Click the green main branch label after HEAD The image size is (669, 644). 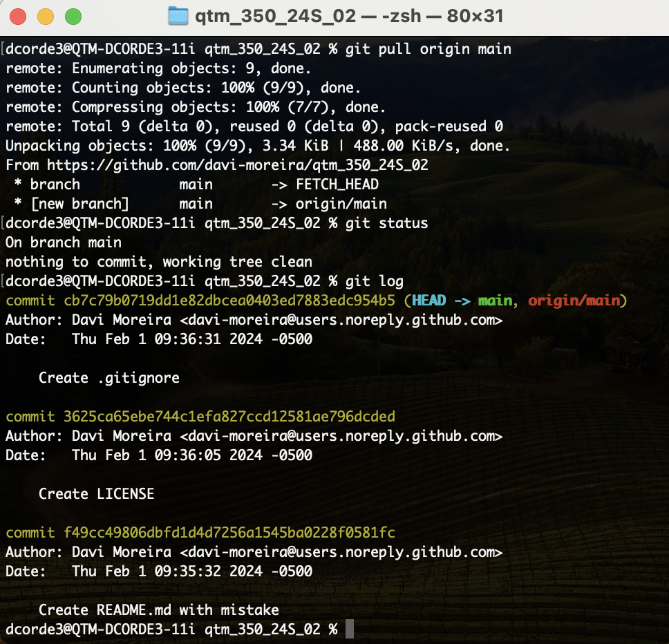tap(495, 301)
